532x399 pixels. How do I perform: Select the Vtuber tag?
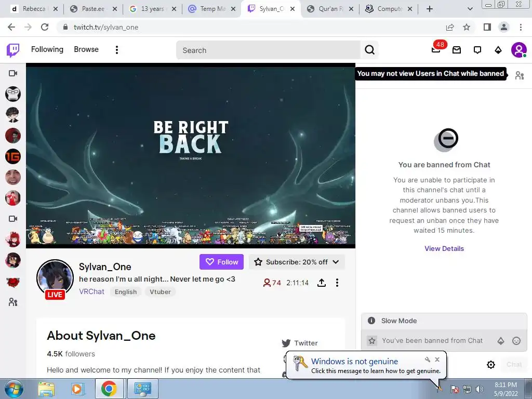pyautogui.click(x=160, y=292)
